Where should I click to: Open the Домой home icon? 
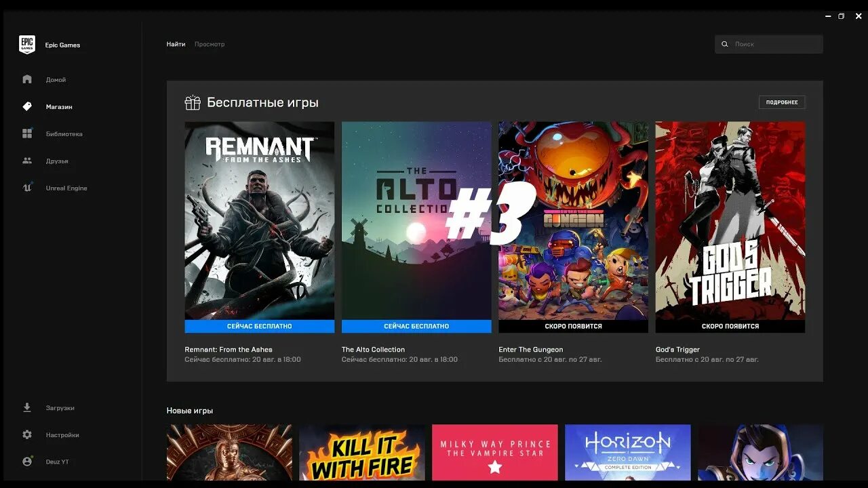27,79
